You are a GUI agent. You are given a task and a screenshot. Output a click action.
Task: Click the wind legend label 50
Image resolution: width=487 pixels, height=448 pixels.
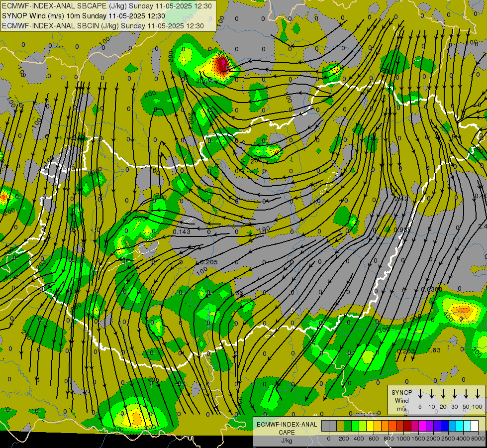point(466,407)
